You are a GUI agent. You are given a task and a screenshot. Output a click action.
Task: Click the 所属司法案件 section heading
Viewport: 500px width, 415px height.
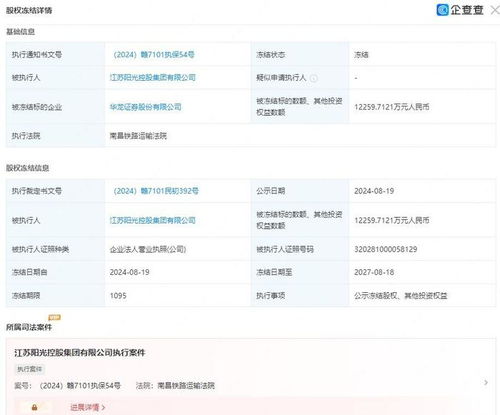click(29, 327)
